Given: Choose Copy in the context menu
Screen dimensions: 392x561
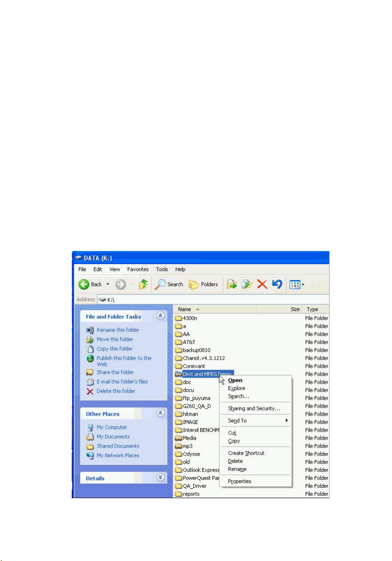Looking at the screenshot, I should pyautogui.click(x=256, y=441).
